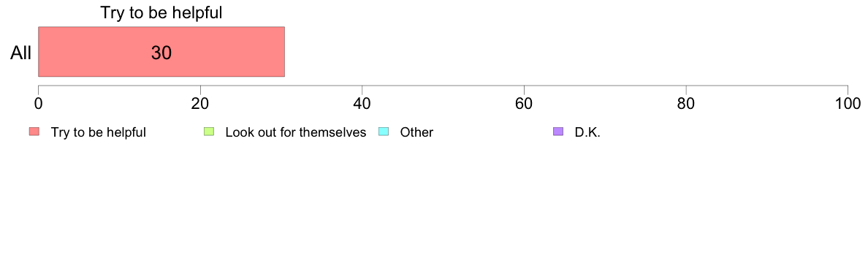Viewport: 868px width, 269px height.
Task: Click the red Try to be helpful legend swatch
Action: (x=34, y=132)
